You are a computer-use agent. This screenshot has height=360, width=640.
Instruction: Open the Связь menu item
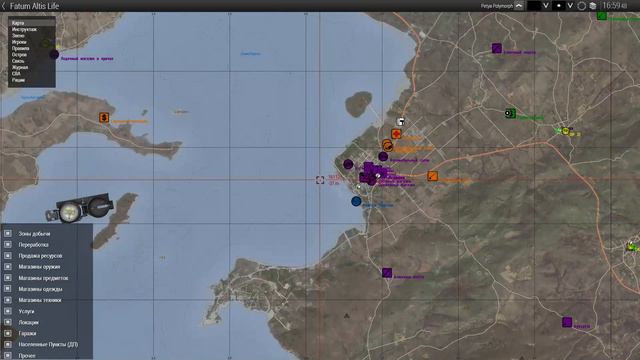point(18,61)
